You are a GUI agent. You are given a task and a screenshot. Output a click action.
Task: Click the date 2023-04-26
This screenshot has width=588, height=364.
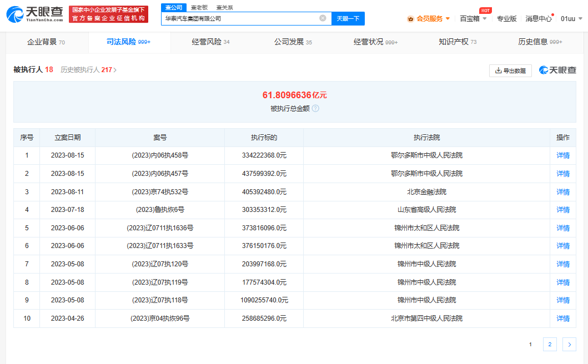(x=68, y=318)
